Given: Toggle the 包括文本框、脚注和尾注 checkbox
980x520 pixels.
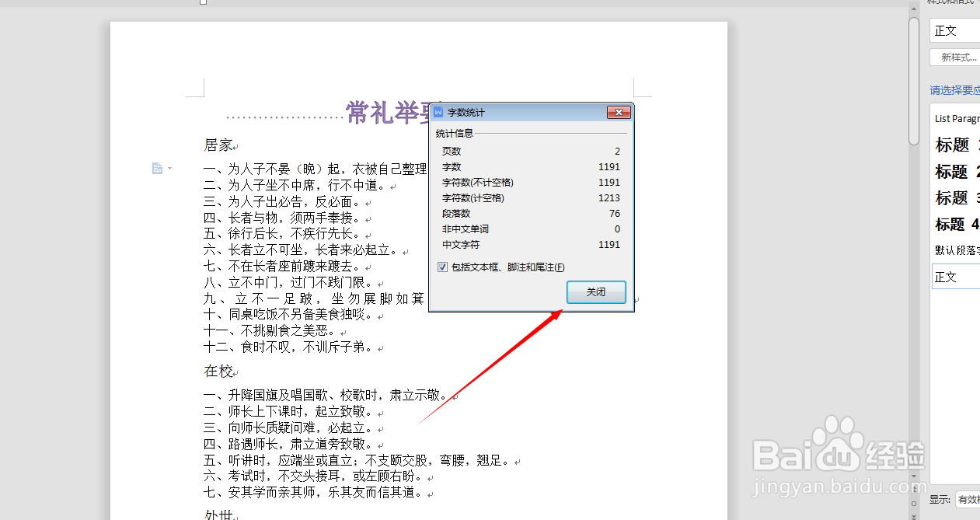Looking at the screenshot, I should (442, 267).
